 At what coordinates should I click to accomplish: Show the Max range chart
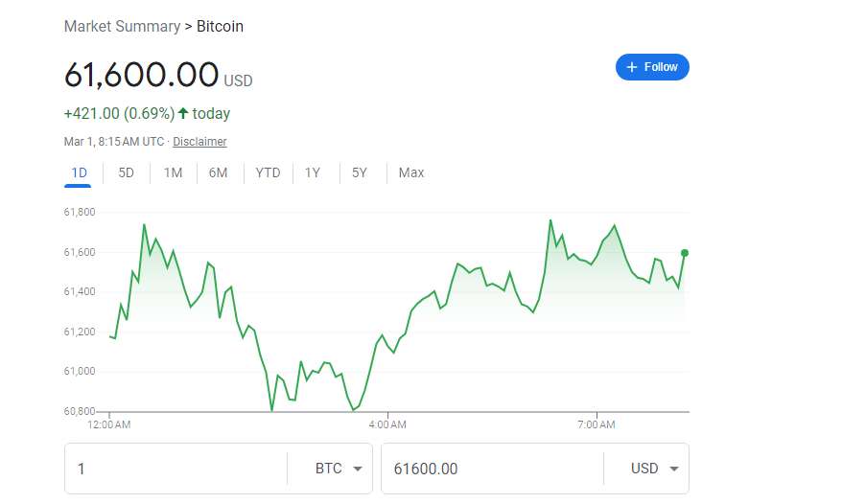[411, 172]
